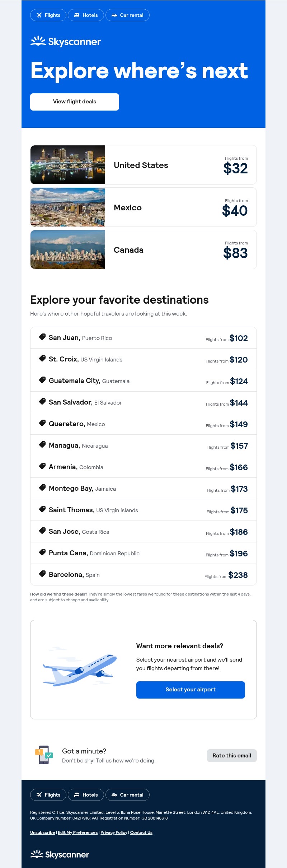The width and height of the screenshot is (287, 868).
Task: Select Car rental in the top header
Action: [x=127, y=15]
